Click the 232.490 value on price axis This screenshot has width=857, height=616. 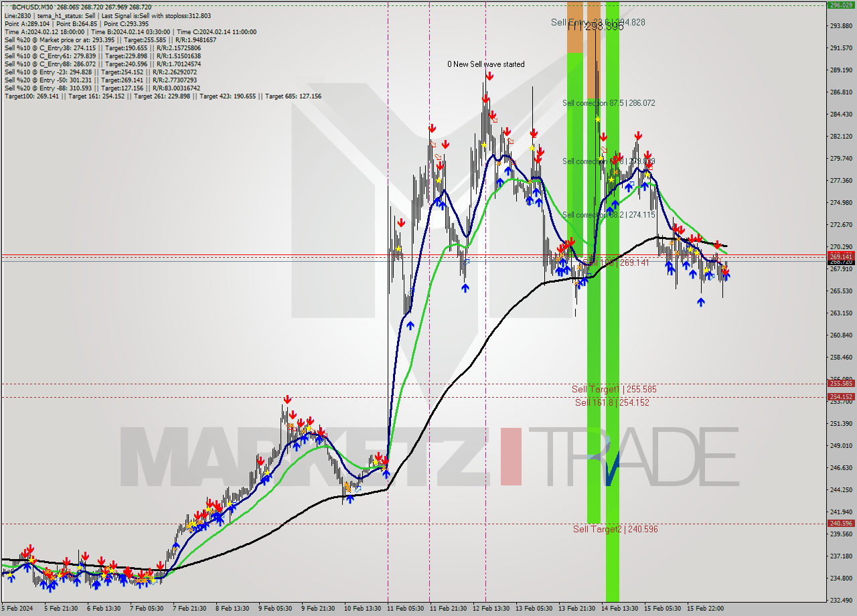click(x=840, y=600)
